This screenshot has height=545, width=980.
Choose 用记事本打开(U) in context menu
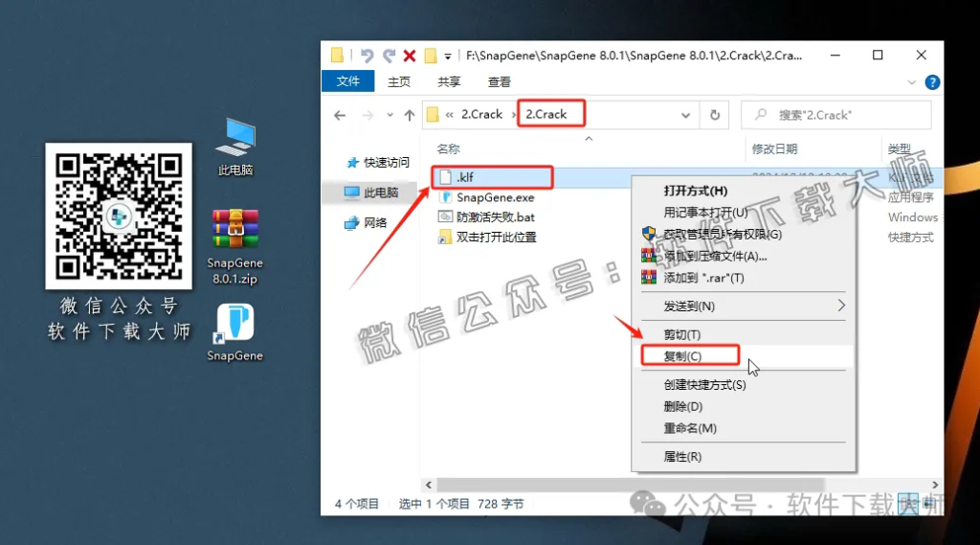pos(705,212)
